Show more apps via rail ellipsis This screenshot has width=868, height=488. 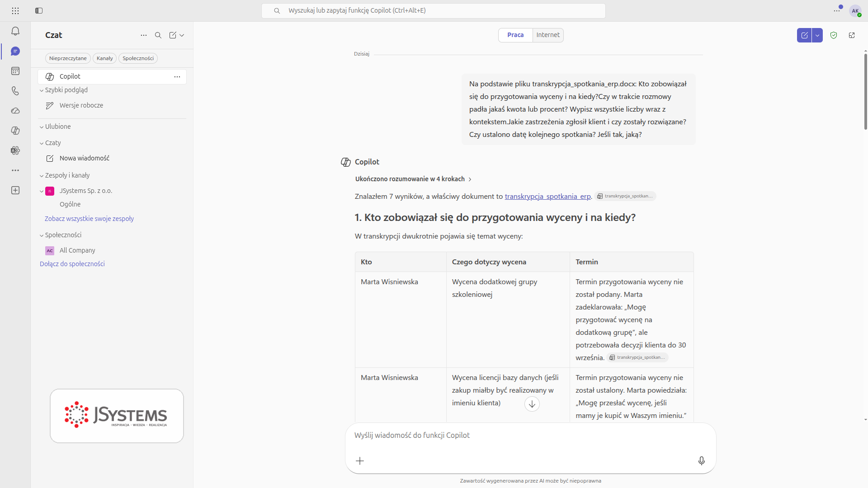(15, 170)
